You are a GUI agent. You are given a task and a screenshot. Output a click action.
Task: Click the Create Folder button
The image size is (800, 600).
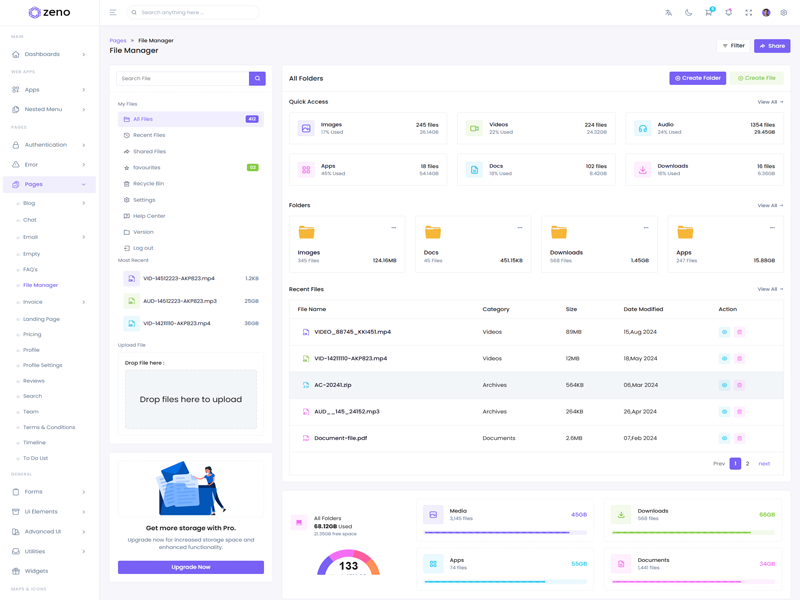(x=697, y=78)
